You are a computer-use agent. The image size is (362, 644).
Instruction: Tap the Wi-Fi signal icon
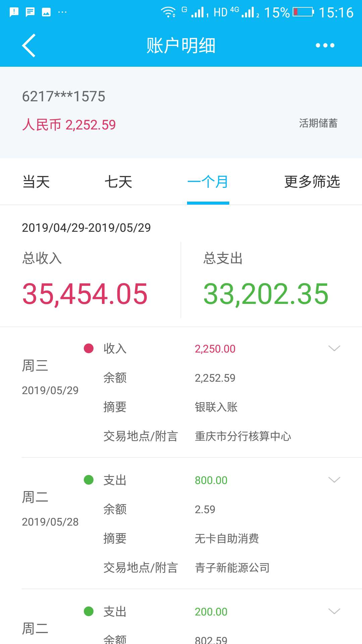tap(168, 12)
